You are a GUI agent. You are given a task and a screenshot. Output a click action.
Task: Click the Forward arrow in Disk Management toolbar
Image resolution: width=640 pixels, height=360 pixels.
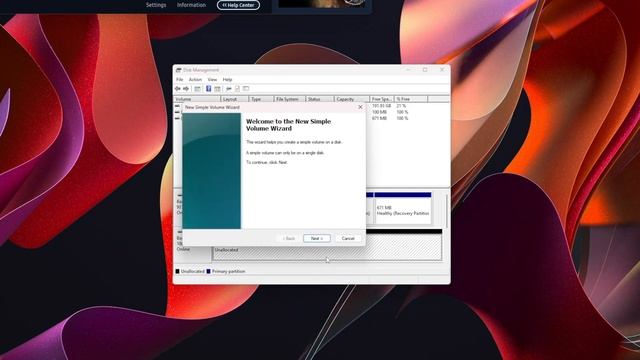click(186, 89)
